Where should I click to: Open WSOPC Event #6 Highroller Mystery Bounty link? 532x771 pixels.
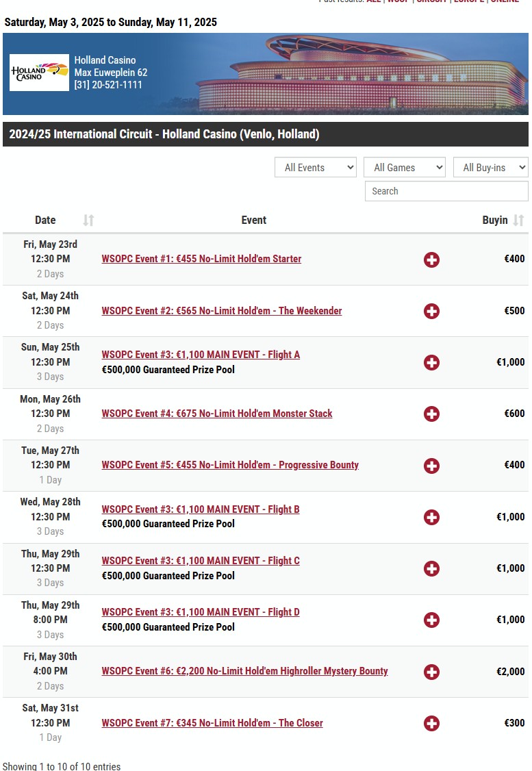point(244,671)
